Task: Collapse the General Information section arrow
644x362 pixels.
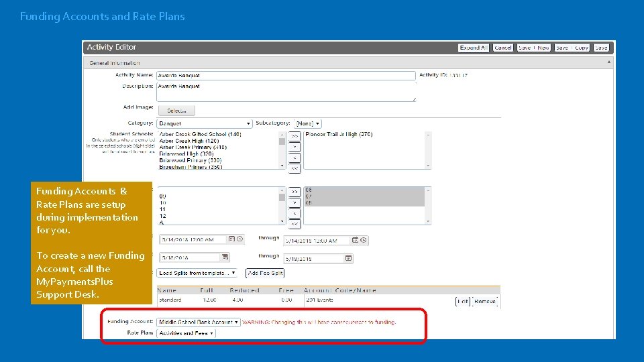Action: [608, 62]
